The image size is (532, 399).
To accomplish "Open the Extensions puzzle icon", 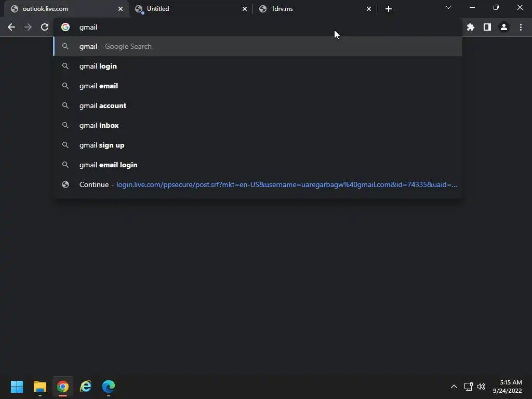I will (471, 27).
